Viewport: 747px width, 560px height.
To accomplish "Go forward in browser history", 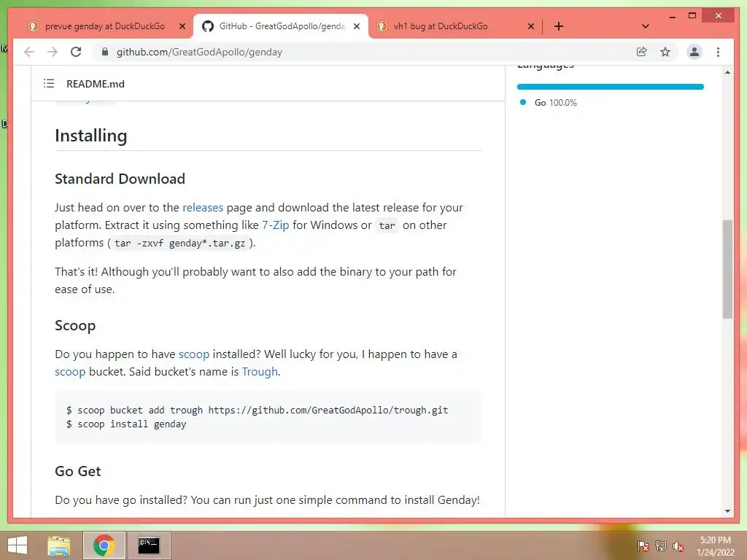I will pos(53,52).
